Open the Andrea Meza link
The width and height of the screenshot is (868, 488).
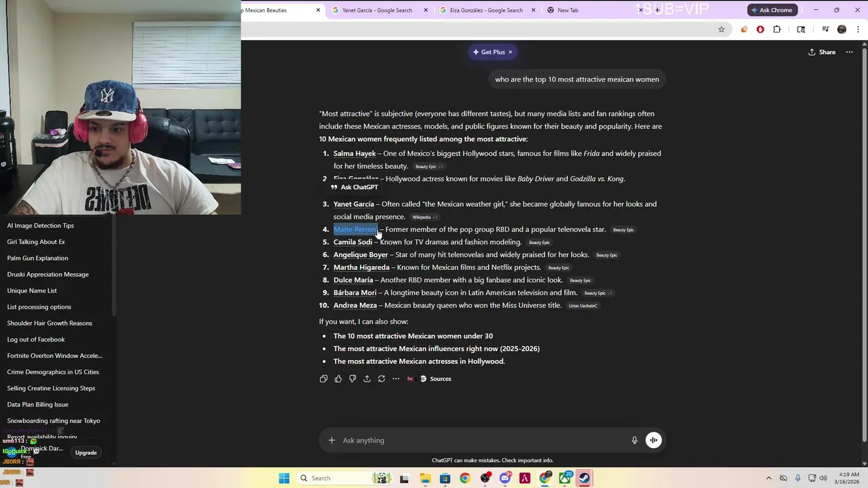click(x=355, y=306)
